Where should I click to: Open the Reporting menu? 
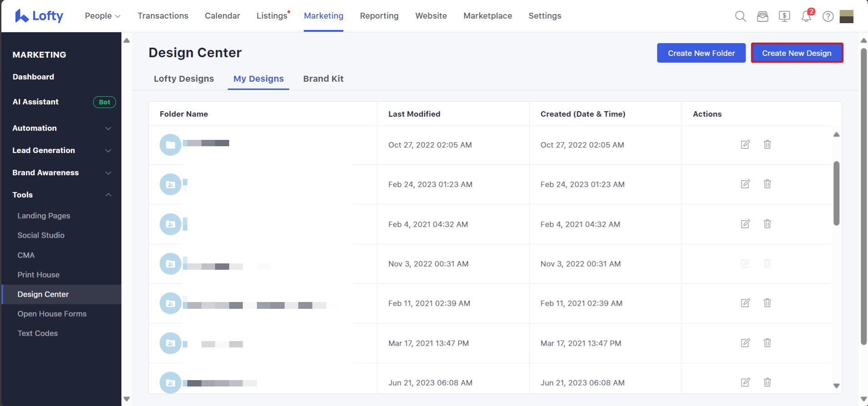click(x=379, y=16)
